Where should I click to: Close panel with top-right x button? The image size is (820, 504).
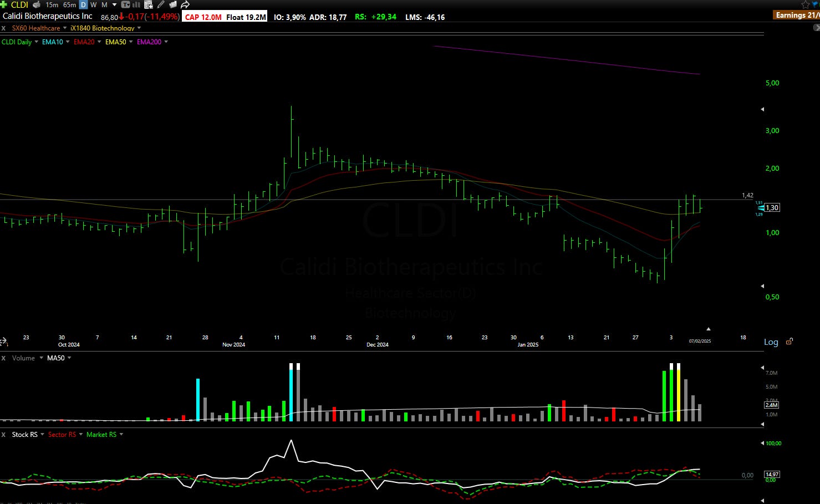[x=816, y=28]
